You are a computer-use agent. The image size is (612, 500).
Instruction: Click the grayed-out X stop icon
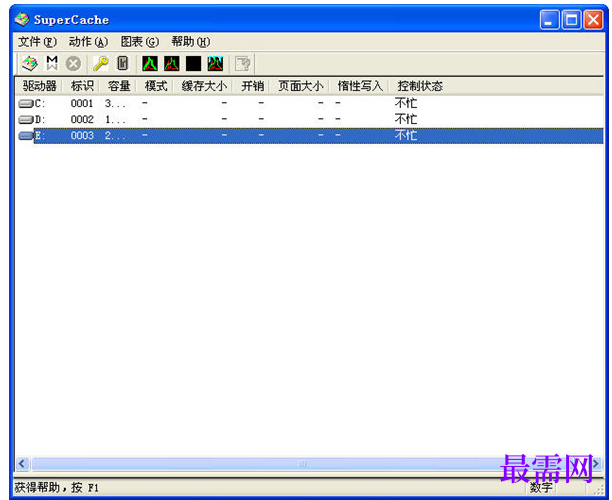73,64
